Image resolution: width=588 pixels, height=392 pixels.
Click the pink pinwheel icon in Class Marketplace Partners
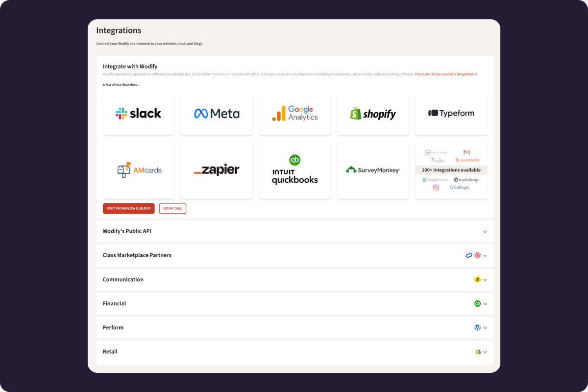pyautogui.click(x=477, y=255)
